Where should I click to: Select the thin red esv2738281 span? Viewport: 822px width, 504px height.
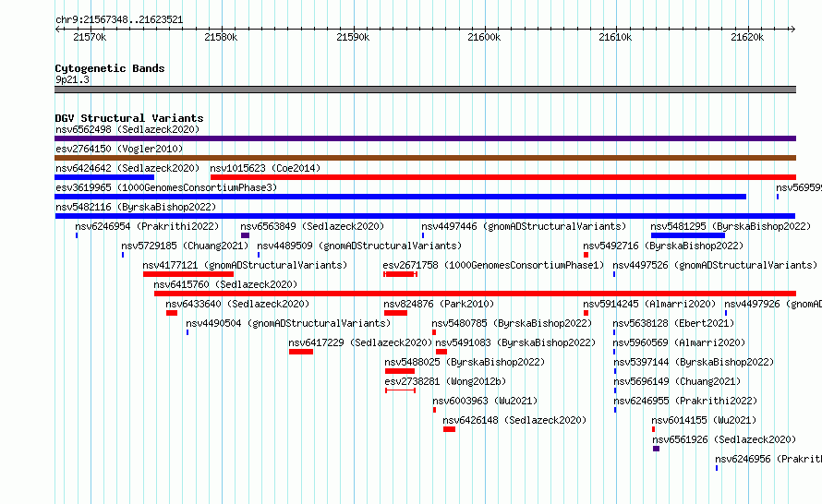(x=401, y=390)
